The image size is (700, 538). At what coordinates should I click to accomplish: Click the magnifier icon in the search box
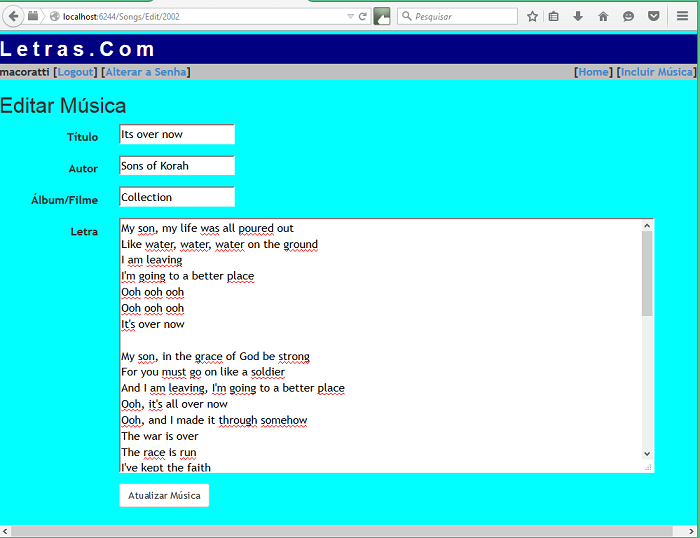(406, 16)
